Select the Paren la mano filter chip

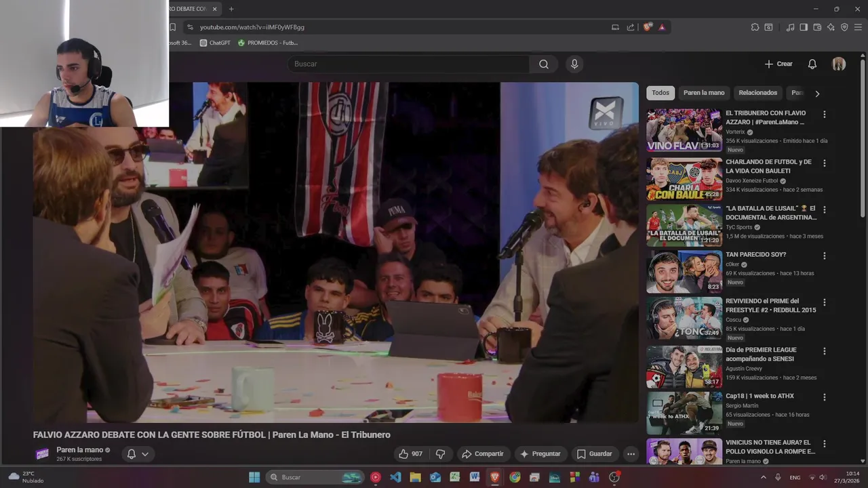coord(704,93)
